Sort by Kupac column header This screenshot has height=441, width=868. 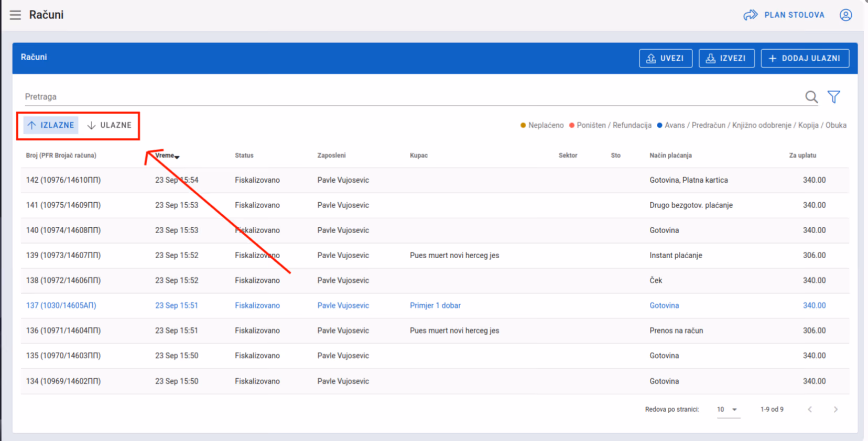pyautogui.click(x=419, y=156)
